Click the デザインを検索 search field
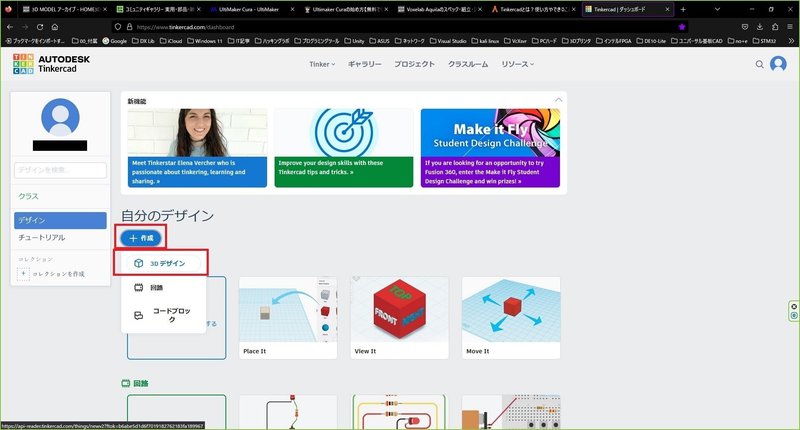Viewport: 800px width, 430px height. point(60,170)
